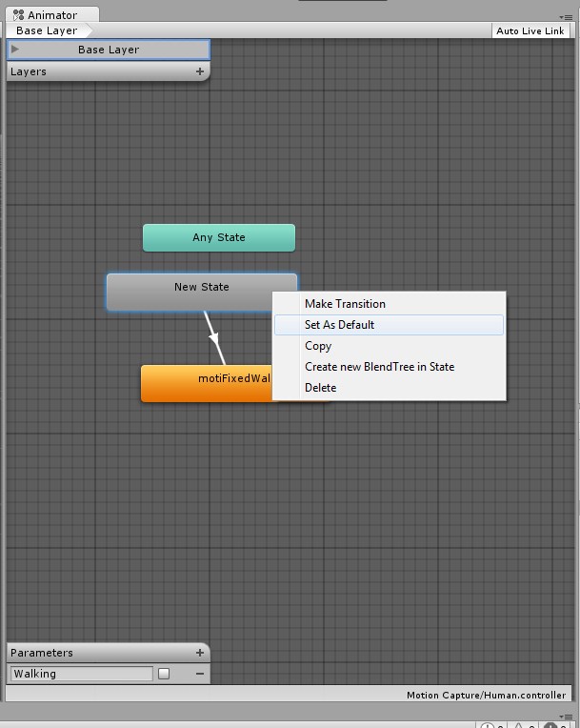
Task: Select the orange motiFixedWalk state node
Action: point(207,383)
